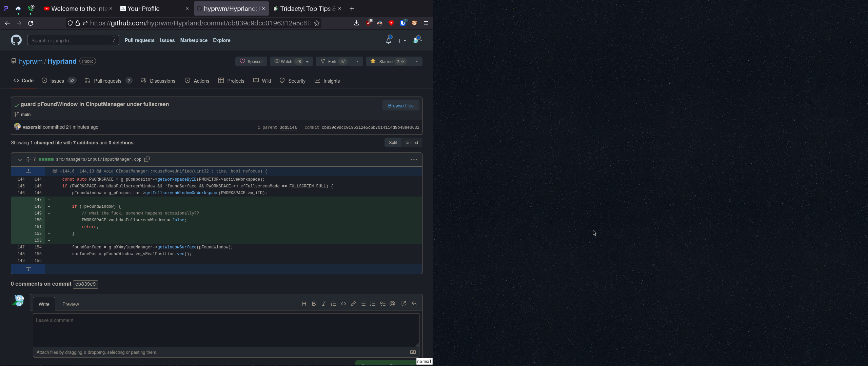Switch diff view to Unified mode

click(x=411, y=142)
